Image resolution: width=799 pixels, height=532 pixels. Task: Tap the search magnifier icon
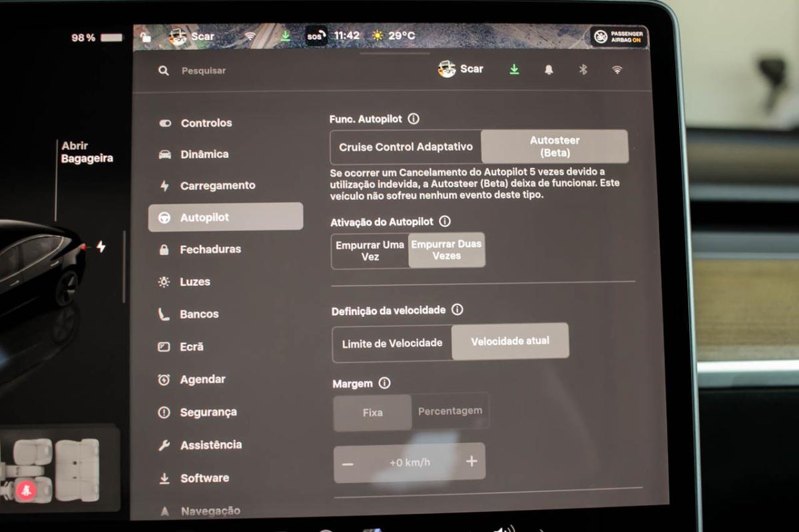tap(164, 71)
